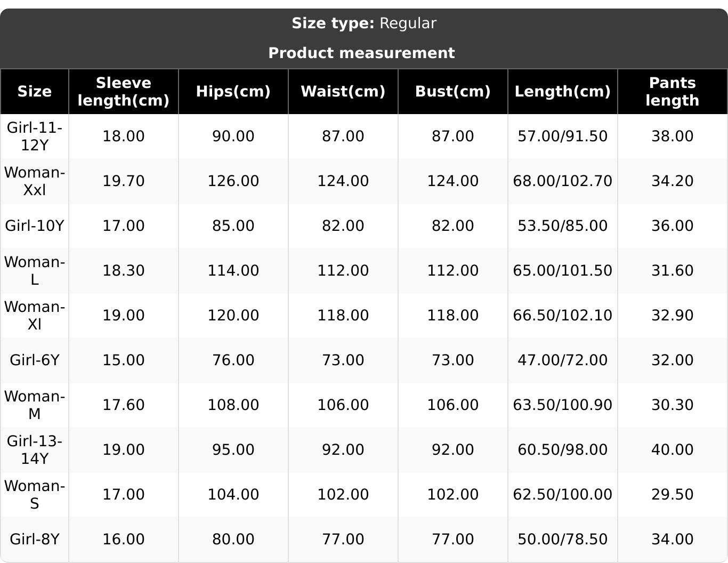
Task: Select the Girl-11-12Y size row label
Action: (x=35, y=136)
